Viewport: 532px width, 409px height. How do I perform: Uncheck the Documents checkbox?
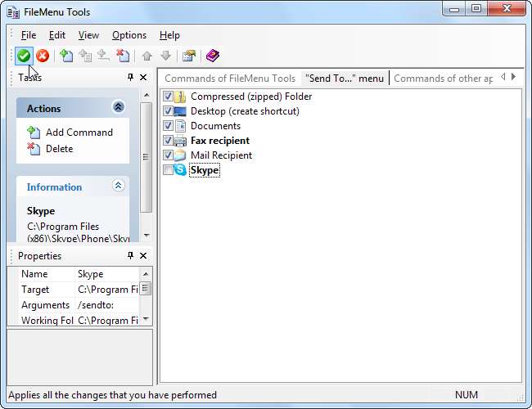168,125
